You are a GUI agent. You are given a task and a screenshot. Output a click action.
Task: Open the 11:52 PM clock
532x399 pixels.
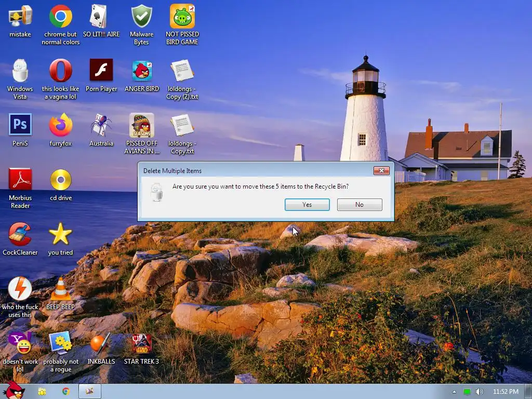[x=506, y=392]
